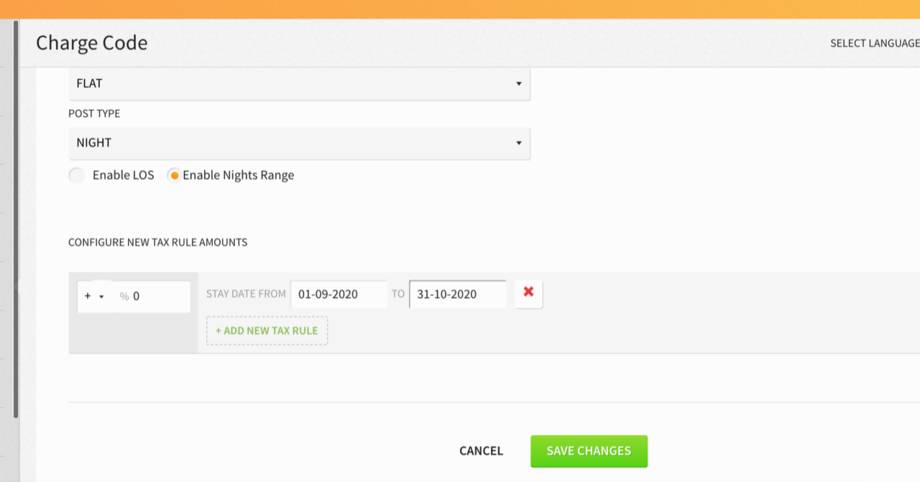
Task: Click the left vertical scrollbar
Action: (16, 219)
